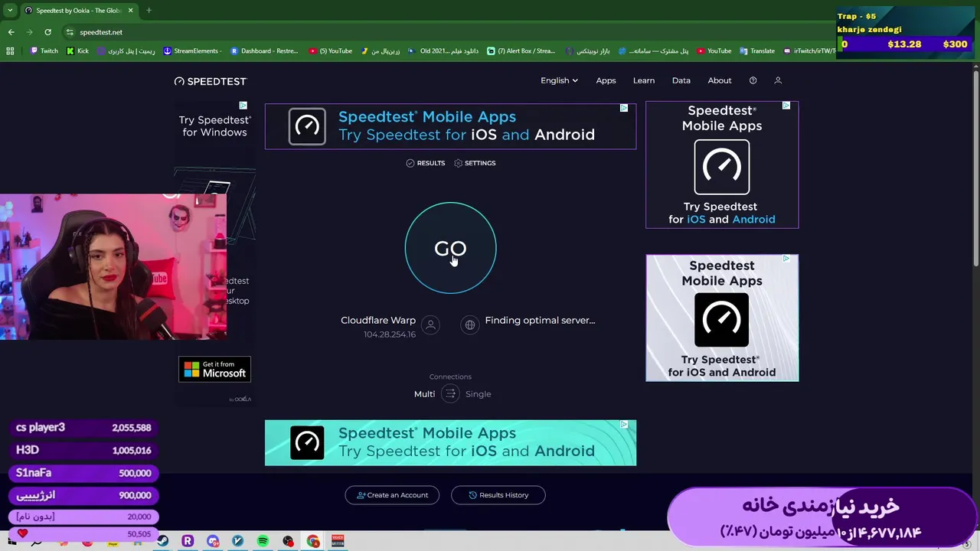Viewport: 980px width, 551px height.
Task: Open the bottom Speedtest Mobile Apps banner
Action: [x=450, y=442]
